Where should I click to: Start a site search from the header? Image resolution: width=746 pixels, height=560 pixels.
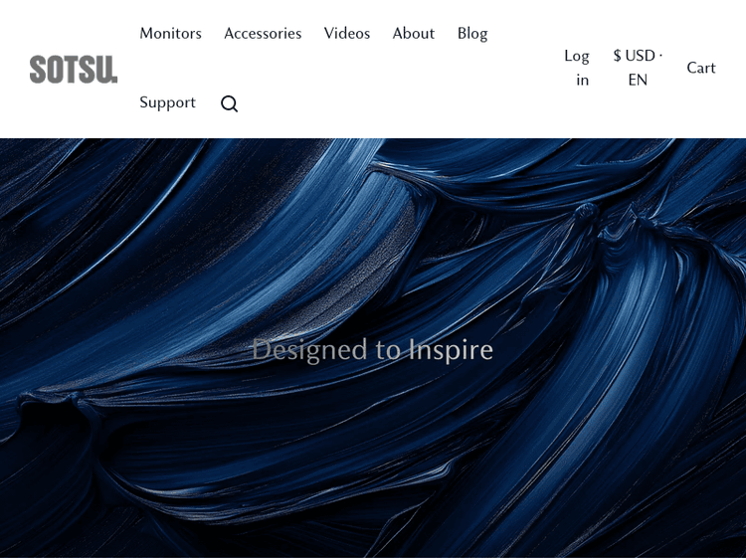(229, 103)
